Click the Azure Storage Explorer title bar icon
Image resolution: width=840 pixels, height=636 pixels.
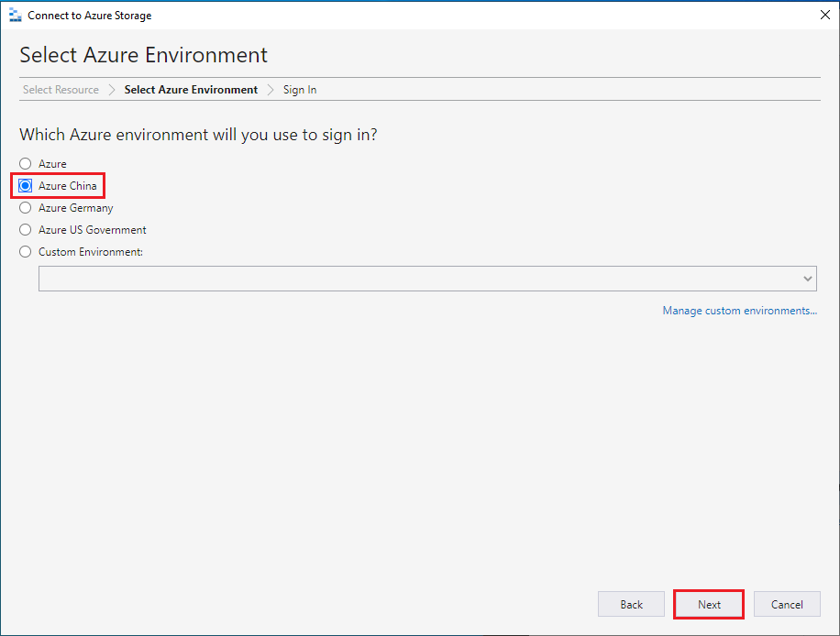[15, 15]
